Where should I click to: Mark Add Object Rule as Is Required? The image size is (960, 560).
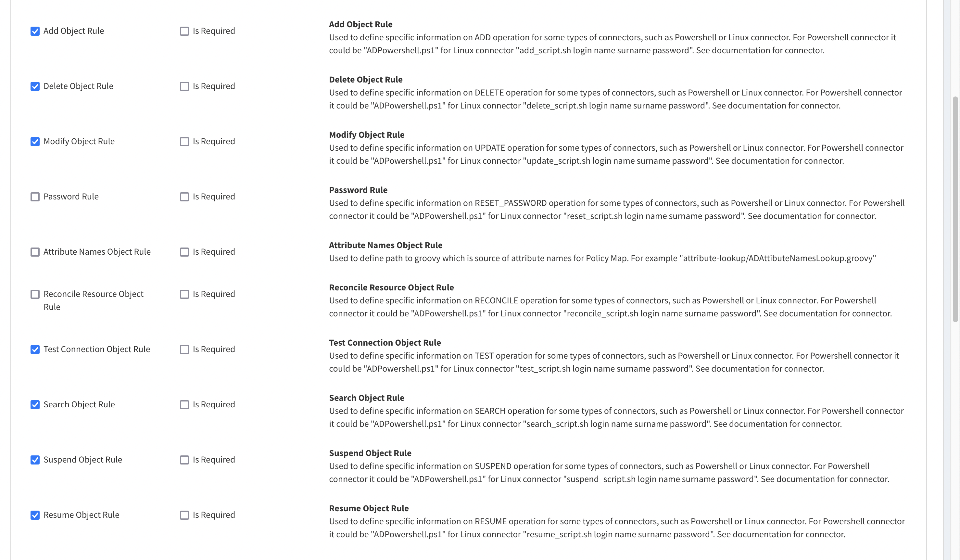[x=184, y=30]
